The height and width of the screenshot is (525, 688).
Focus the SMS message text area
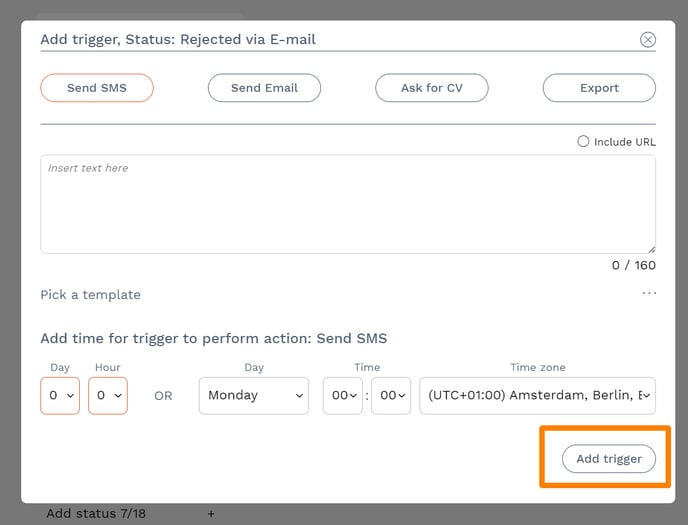point(347,205)
